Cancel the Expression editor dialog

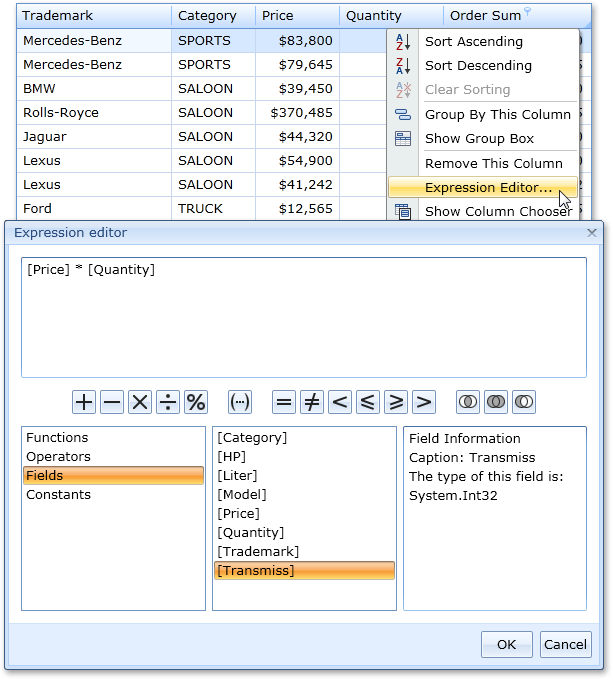click(x=565, y=644)
